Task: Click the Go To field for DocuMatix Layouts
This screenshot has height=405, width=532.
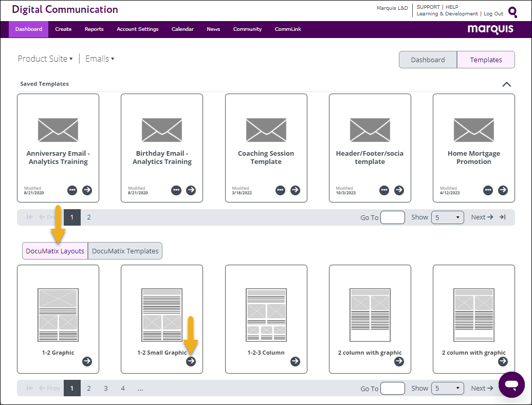Action: click(x=393, y=389)
